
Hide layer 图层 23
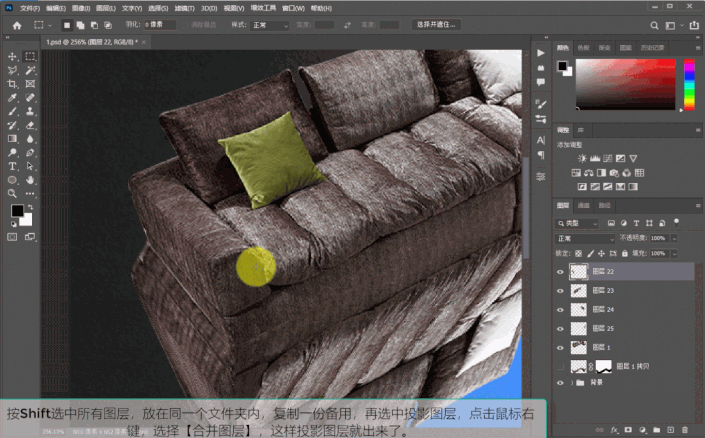point(560,291)
